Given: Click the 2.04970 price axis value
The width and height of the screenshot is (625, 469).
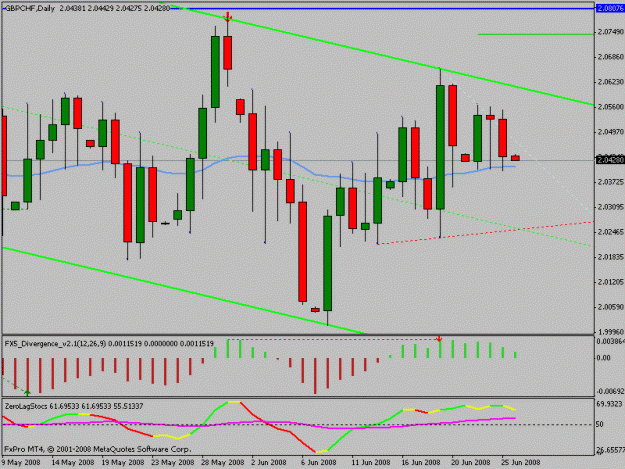Looking at the screenshot, I should [611, 131].
